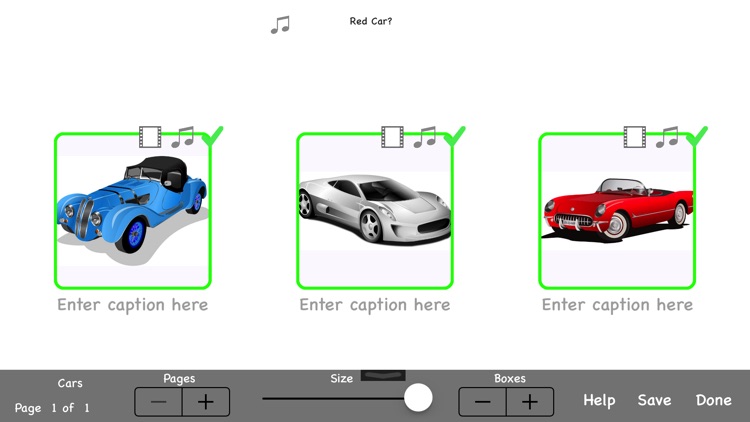Tap the audio note icon on silver car box

point(425,137)
